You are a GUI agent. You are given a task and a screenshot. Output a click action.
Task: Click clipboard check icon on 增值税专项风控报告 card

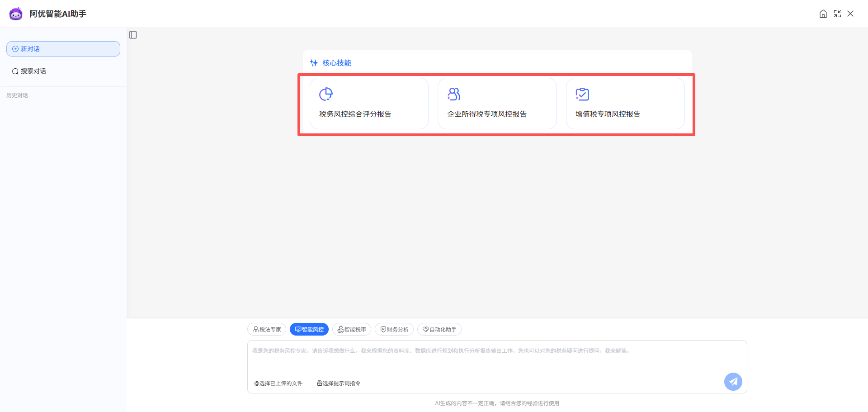tap(582, 94)
